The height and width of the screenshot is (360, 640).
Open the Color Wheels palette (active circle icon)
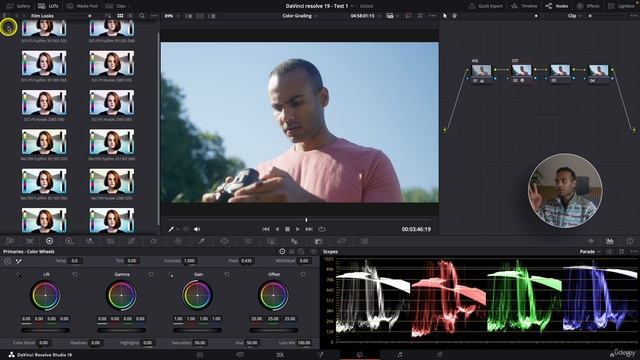49,241
